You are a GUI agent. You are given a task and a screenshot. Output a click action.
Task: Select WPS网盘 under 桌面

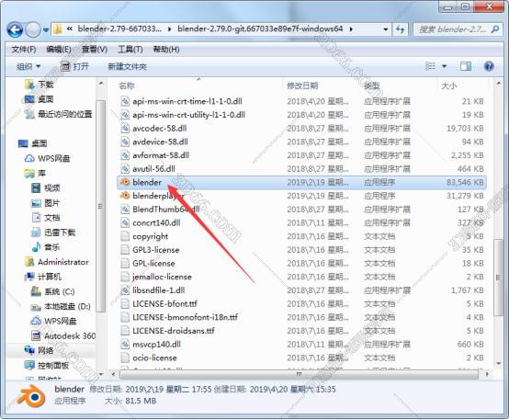[x=48, y=158]
